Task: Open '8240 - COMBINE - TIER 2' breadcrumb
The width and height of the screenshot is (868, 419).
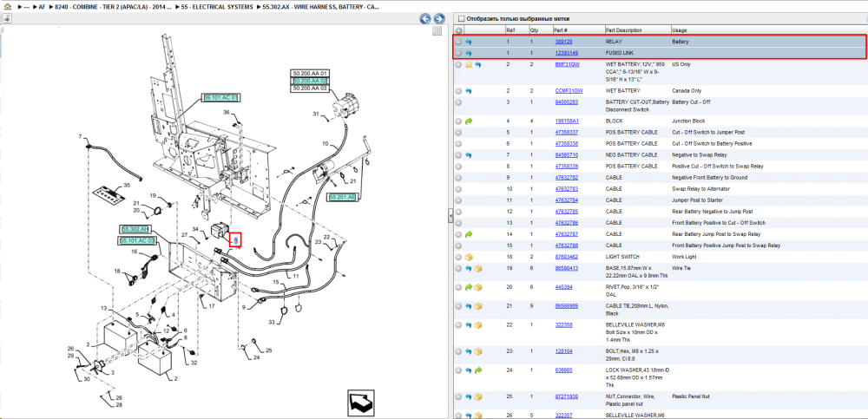Action: click(x=113, y=7)
